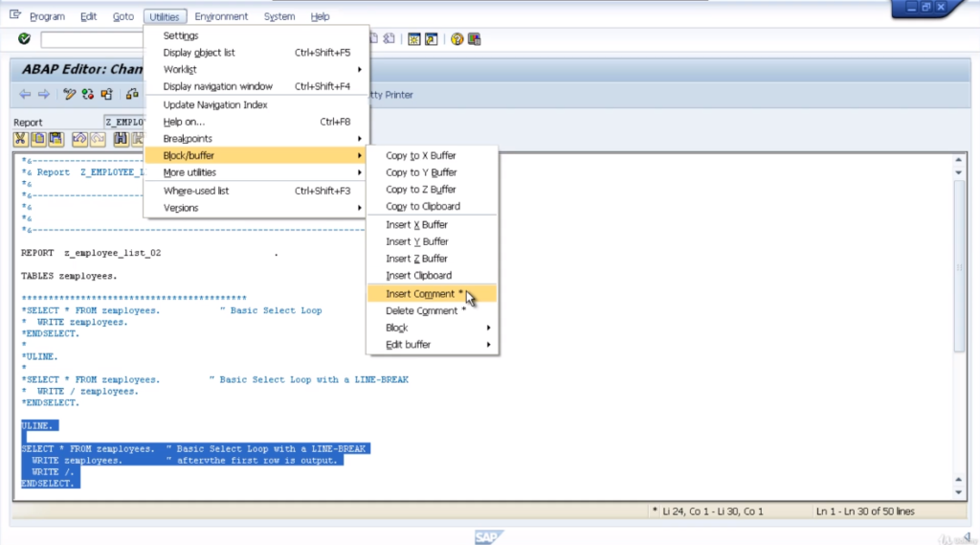Click status text 'Ln 1 - Ln 30 of 50 lines'
Viewport: 980px width, 545px height.
point(865,511)
